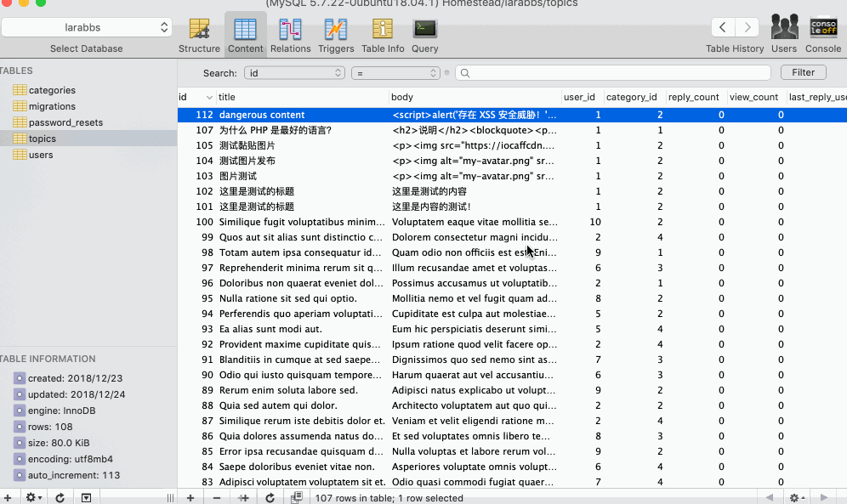This screenshot has width=847, height=504.
Task: Select the categories table
Action: click(52, 90)
